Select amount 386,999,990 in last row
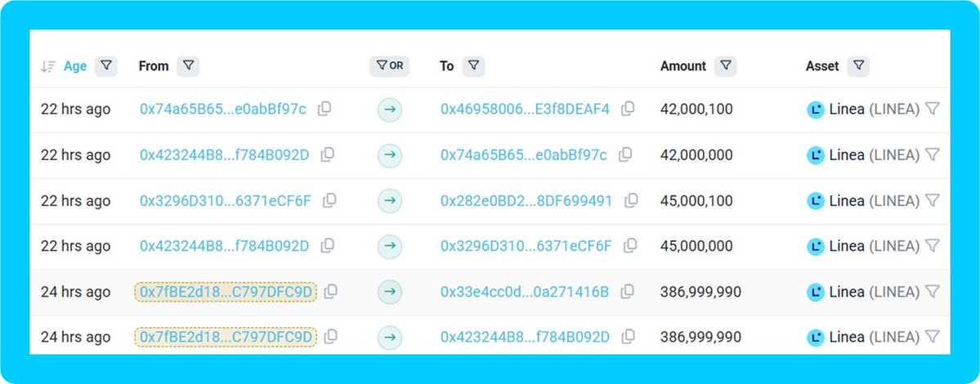 point(700,337)
